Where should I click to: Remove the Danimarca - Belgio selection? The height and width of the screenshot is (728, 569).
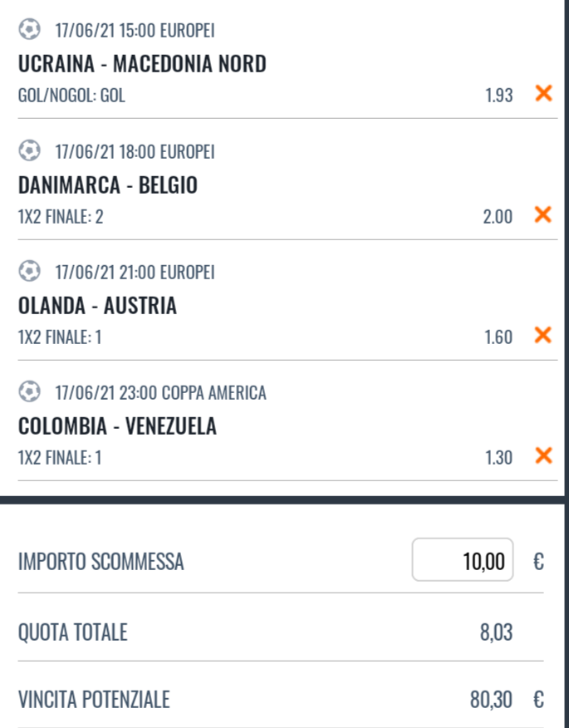543,215
